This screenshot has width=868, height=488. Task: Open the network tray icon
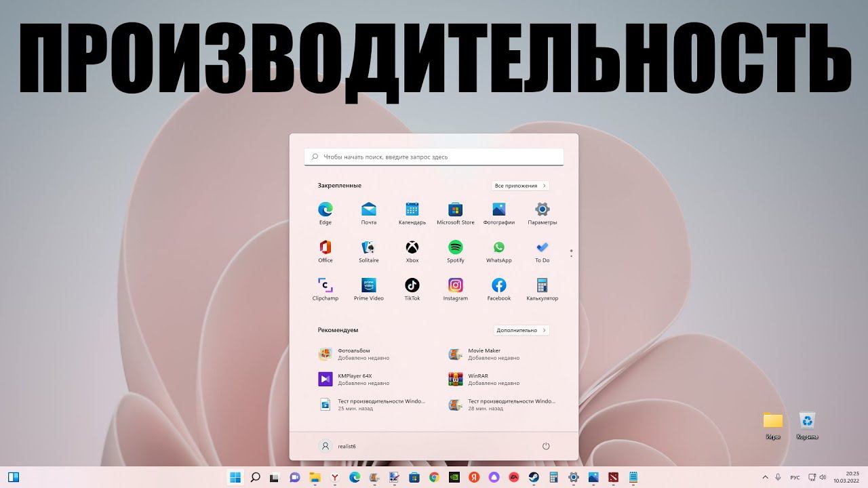(812, 477)
